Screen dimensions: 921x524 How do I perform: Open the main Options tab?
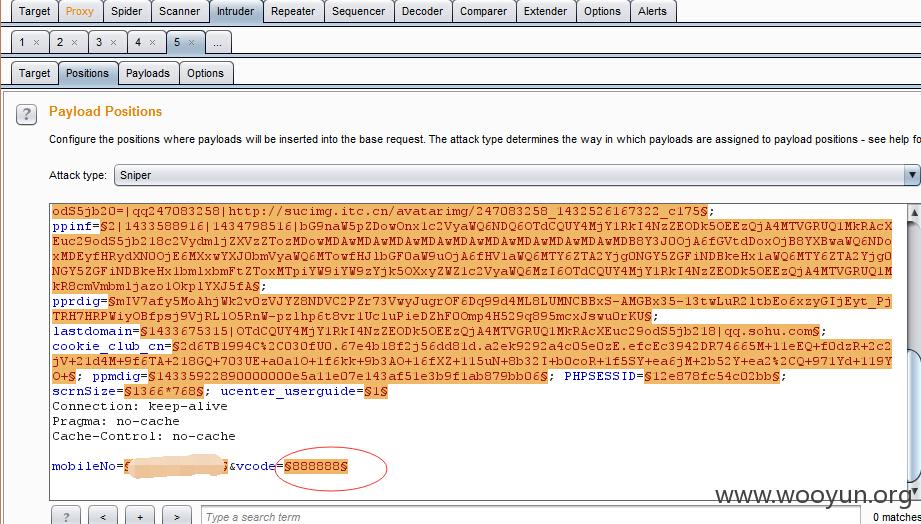[x=602, y=11]
